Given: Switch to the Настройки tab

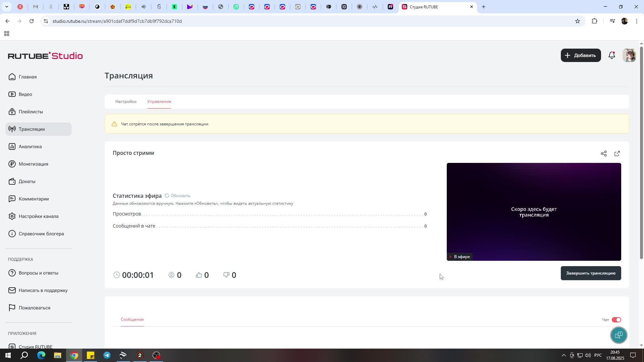Looking at the screenshot, I should click(126, 102).
